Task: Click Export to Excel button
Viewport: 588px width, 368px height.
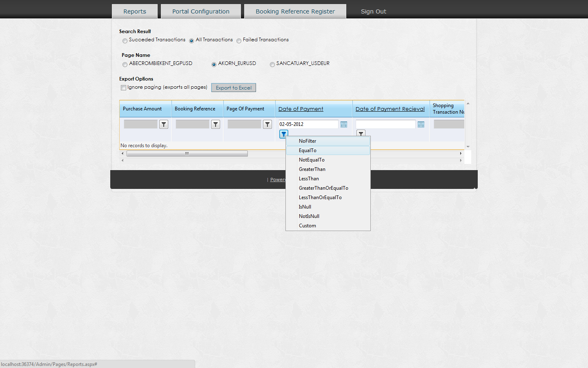Action: 234,88
